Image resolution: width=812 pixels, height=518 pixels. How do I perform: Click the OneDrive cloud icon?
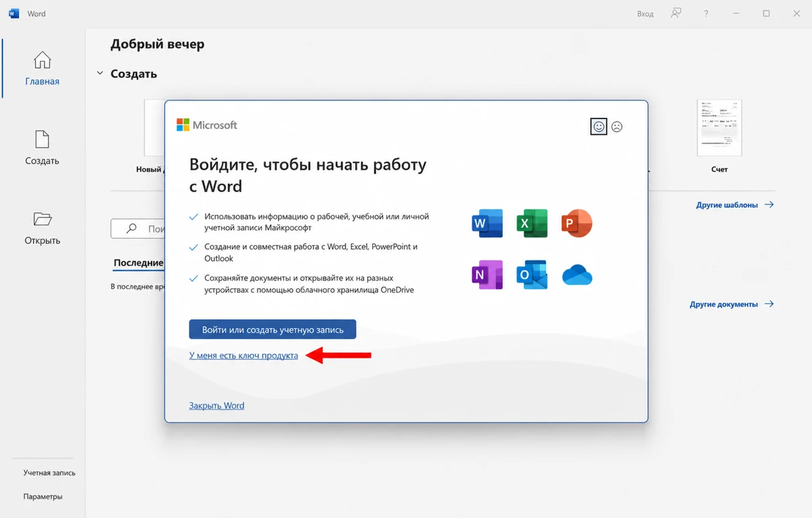click(x=577, y=275)
